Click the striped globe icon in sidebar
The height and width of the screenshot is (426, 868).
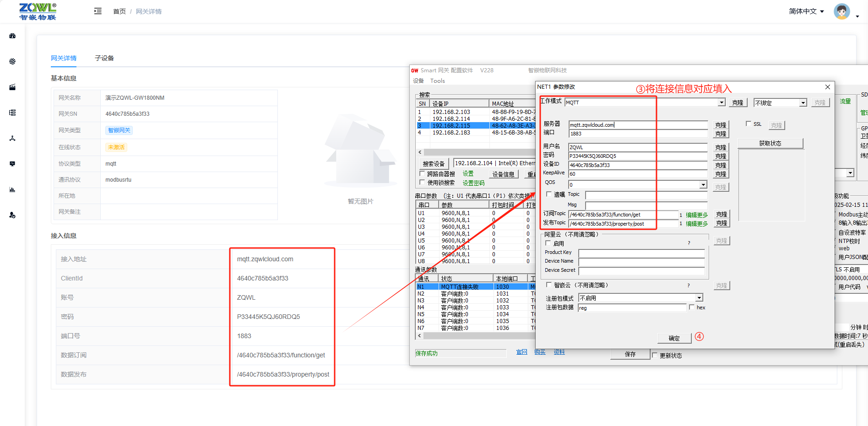(12, 61)
